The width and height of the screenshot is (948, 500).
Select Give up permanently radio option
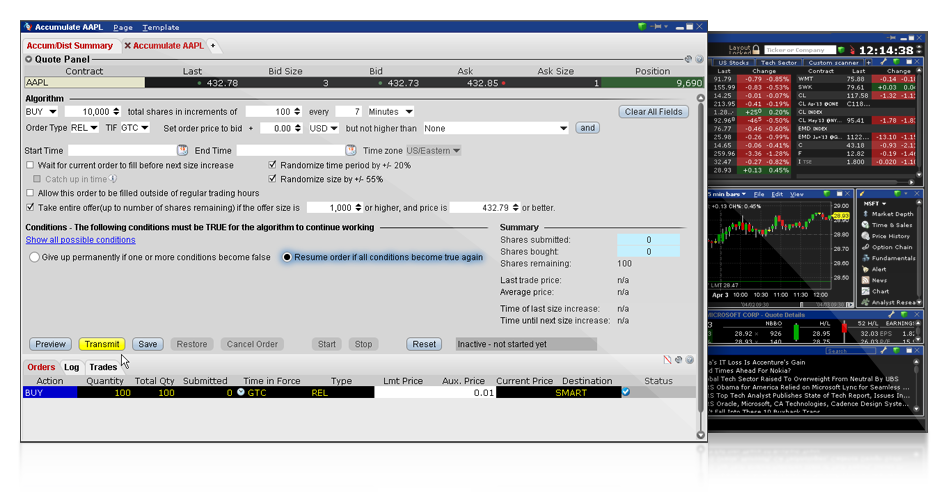(x=35, y=257)
